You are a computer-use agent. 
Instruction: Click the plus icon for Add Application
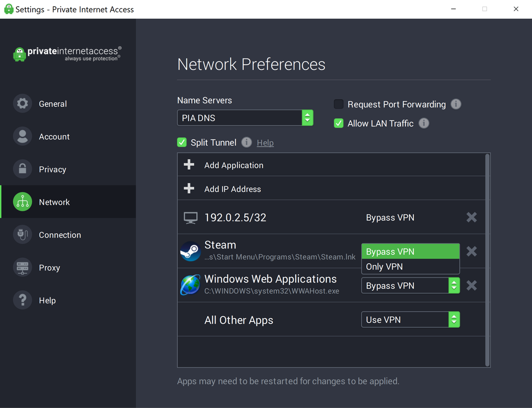point(189,165)
